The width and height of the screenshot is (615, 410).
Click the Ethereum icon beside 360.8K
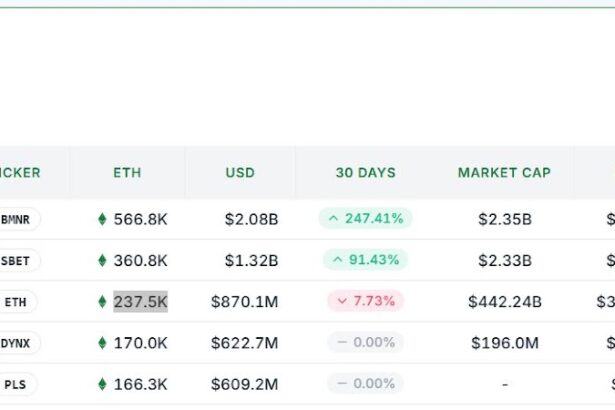coord(102,260)
